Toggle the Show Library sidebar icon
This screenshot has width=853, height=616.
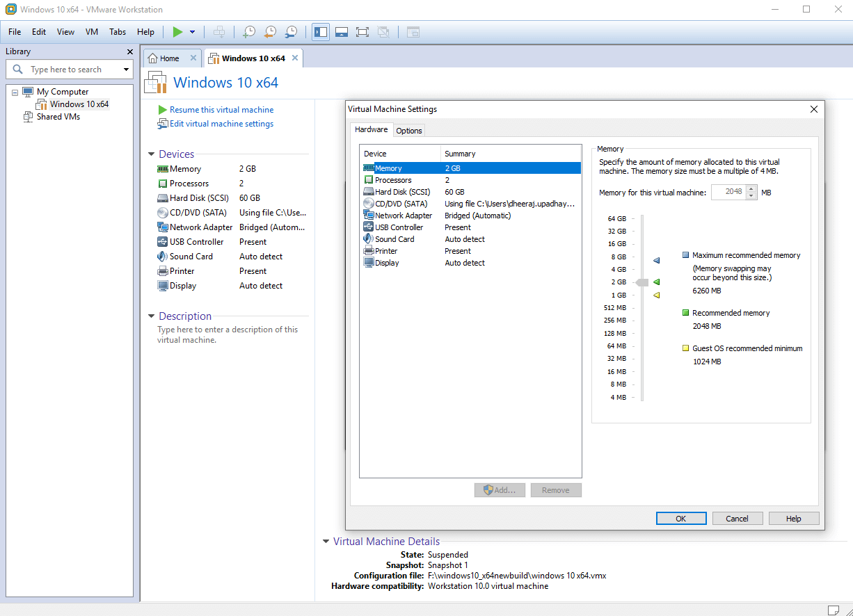(x=321, y=32)
